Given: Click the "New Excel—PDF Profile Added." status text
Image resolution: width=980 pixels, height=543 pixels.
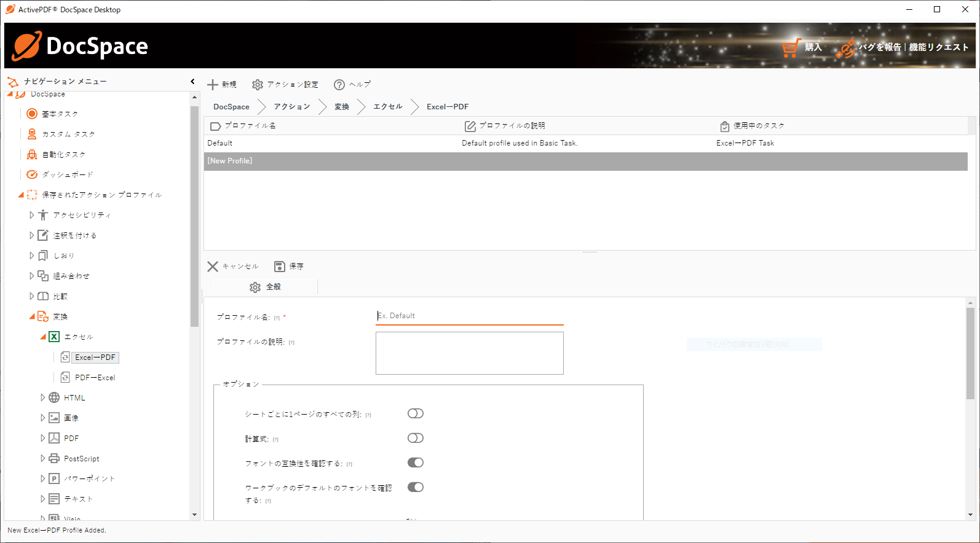Looking at the screenshot, I should (57, 530).
